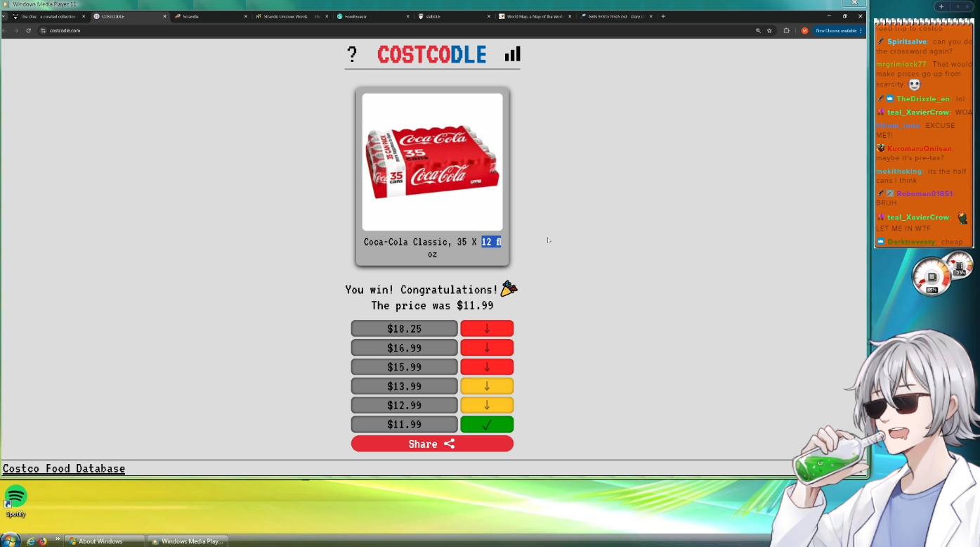Switch to Windows Media Player taskbar button
Viewport: 980px width, 547px height.
188,541
